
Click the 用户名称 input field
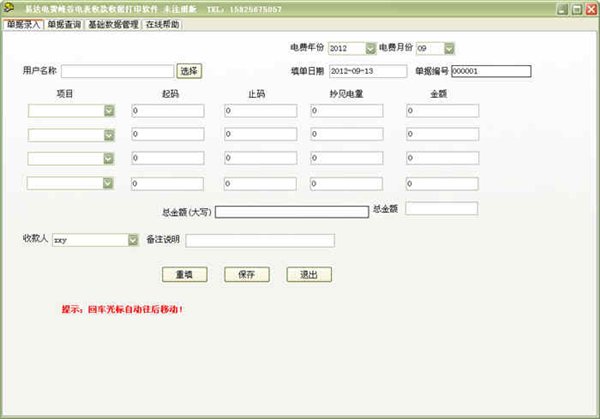click(x=117, y=71)
